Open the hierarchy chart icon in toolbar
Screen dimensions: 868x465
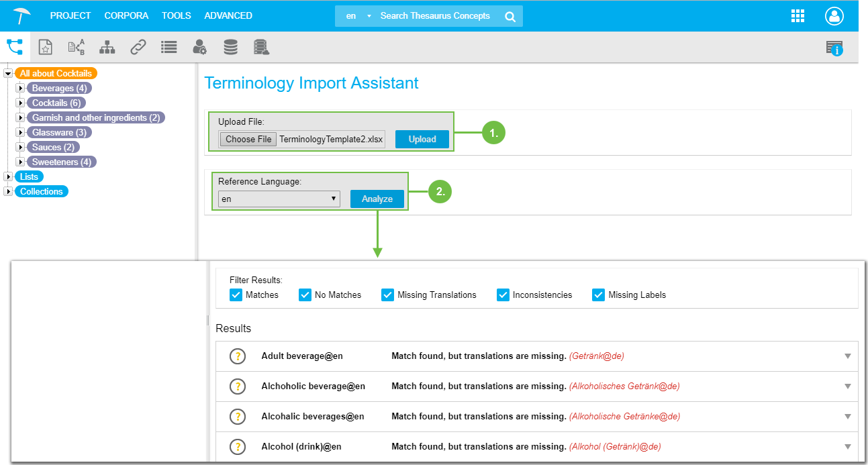[x=107, y=47]
